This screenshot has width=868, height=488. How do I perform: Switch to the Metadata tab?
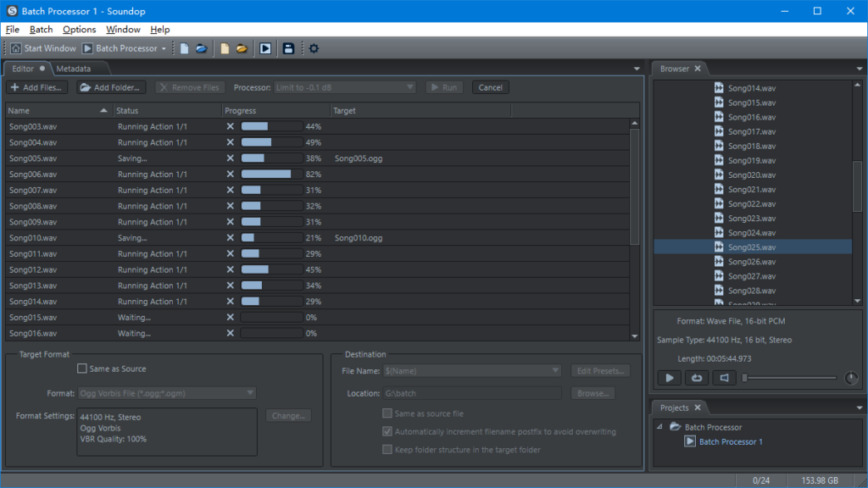point(72,69)
